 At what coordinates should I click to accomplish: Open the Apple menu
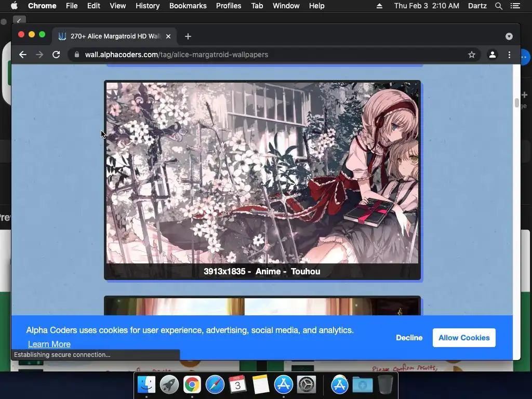point(14,6)
